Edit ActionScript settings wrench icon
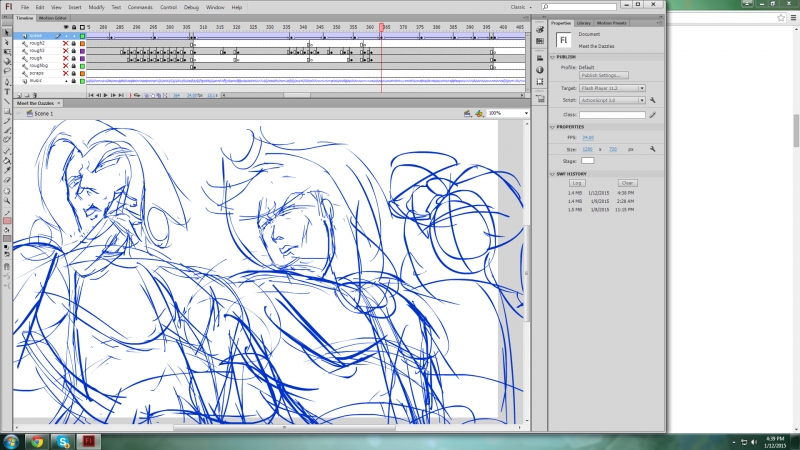Viewport: 800px width, 450px height. [653, 101]
